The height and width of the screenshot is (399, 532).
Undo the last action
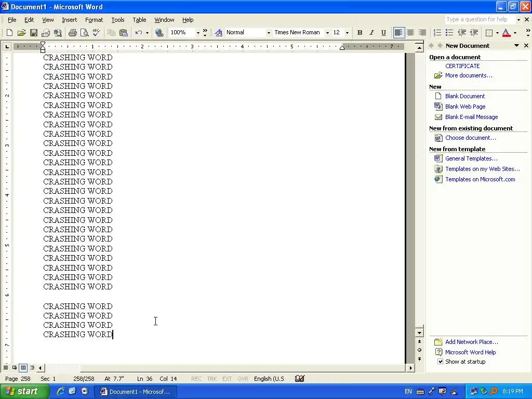point(138,33)
